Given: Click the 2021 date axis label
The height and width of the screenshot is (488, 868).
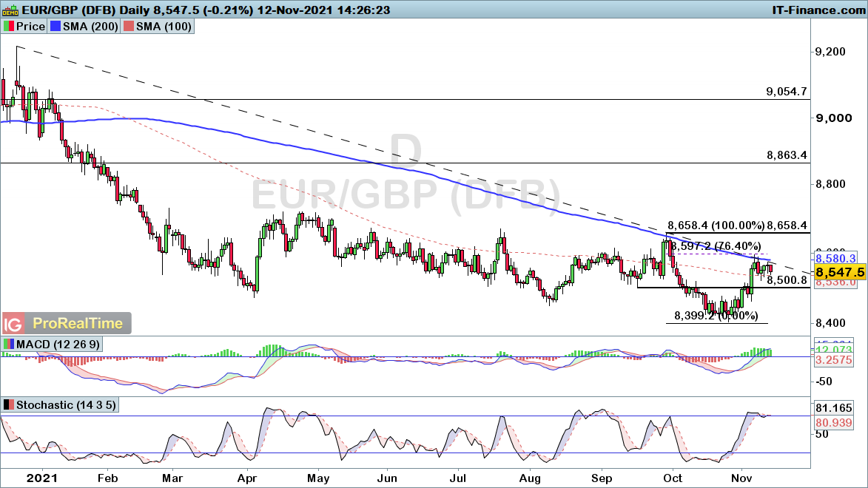Looking at the screenshot, I should tap(42, 478).
